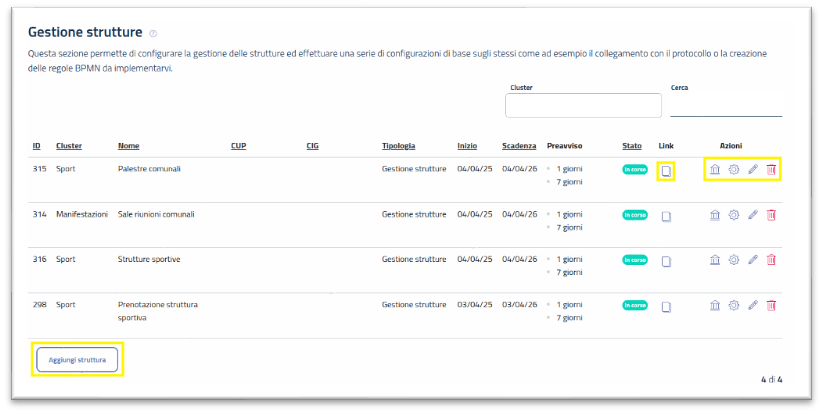Click the Aggiungi struttura button
The height and width of the screenshot is (412, 820).
pyautogui.click(x=78, y=359)
